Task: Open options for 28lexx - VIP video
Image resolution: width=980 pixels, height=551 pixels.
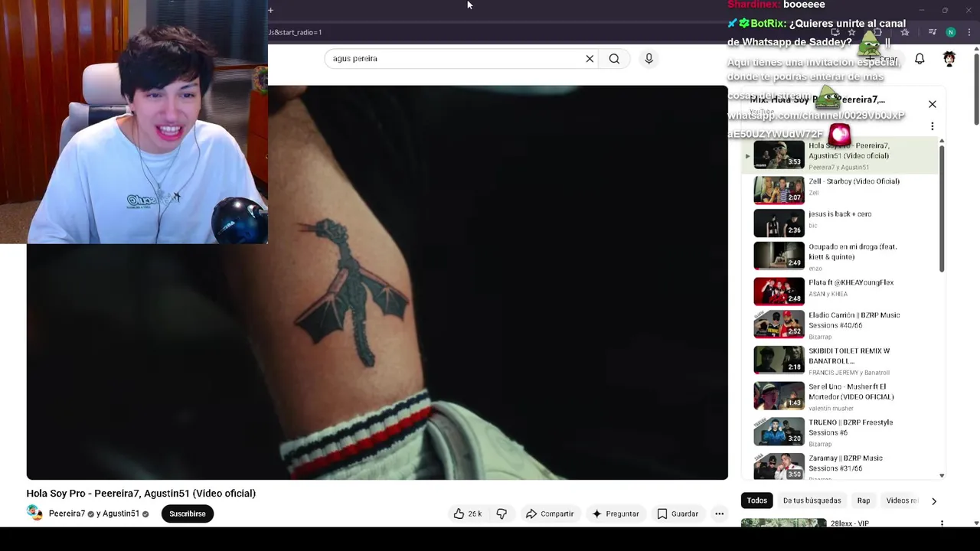Action: coord(942,523)
